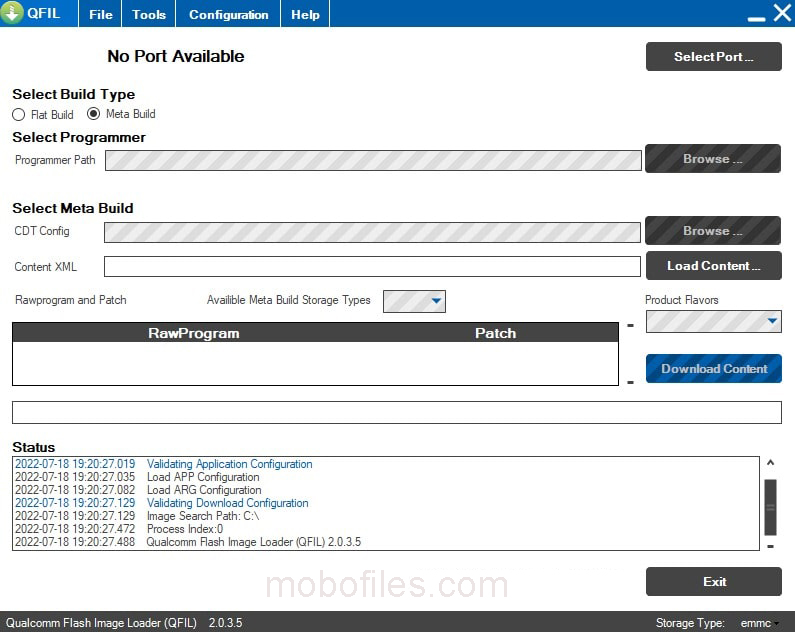Open the File menu
The height and width of the screenshot is (632, 795).
[100, 14]
